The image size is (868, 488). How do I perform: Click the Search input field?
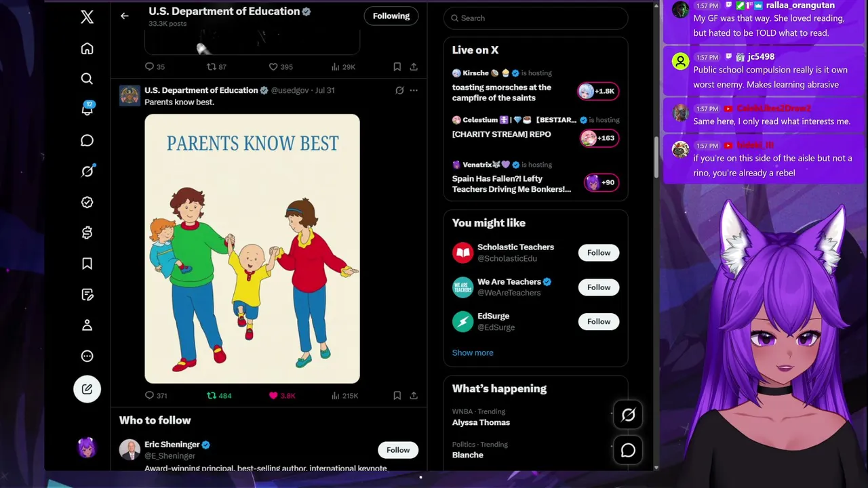[536, 18]
